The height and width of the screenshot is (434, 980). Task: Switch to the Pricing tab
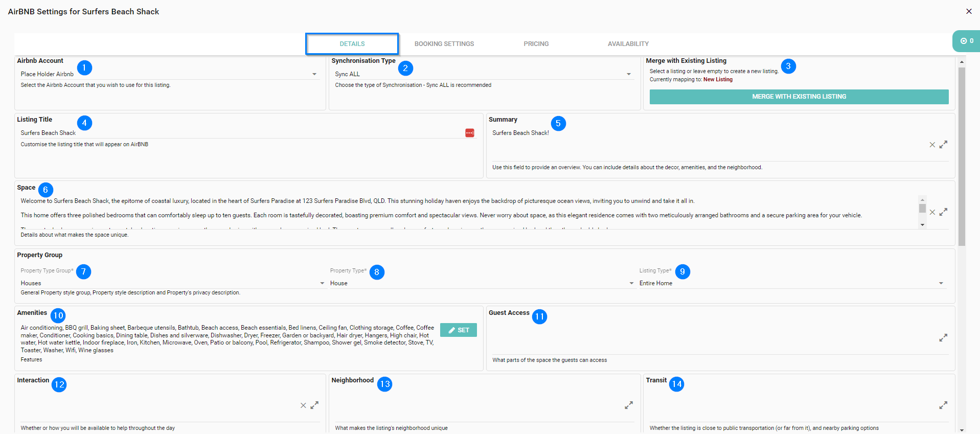(536, 44)
